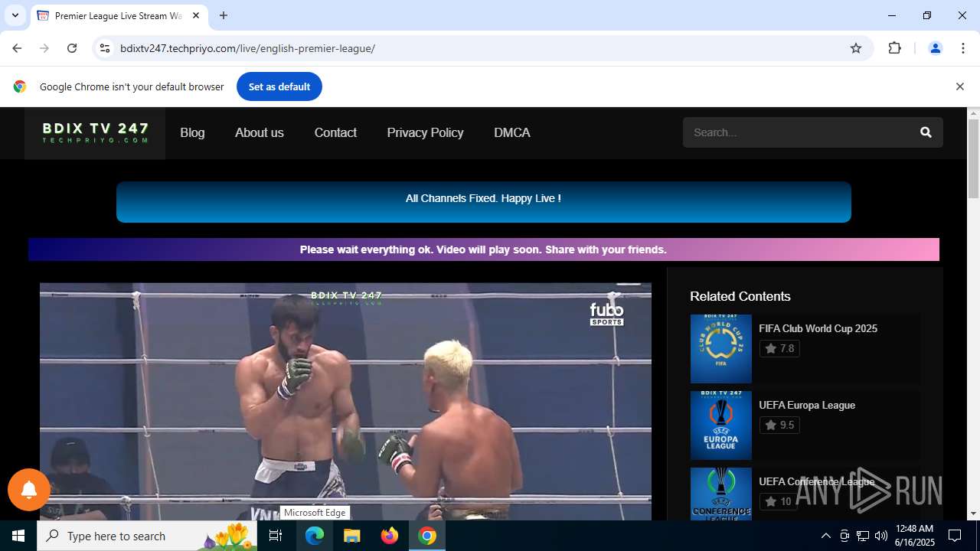This screenshot has width=980, height=551.
Task: Click Set as default button
Action: click(279, 86)
